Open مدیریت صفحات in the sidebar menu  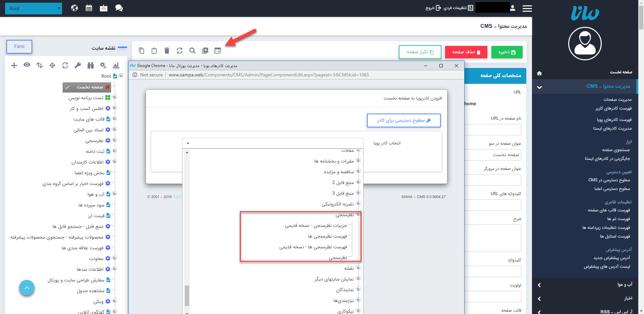coord(617,100)
